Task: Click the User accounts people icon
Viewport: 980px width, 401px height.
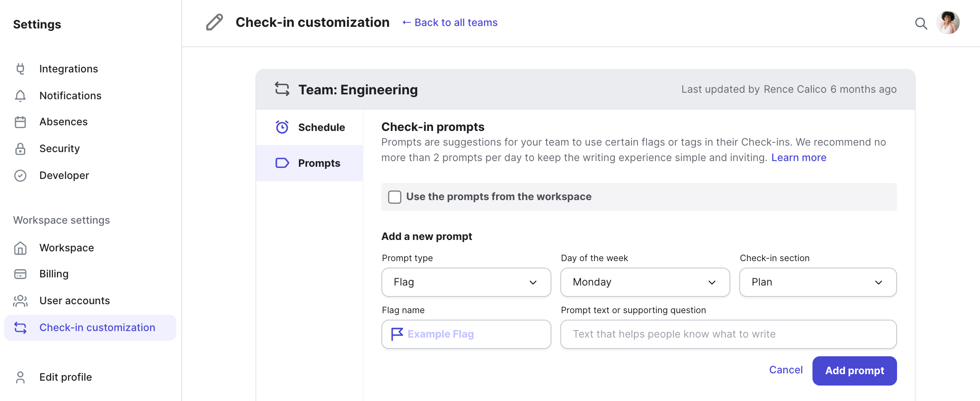Action: point(20,301)
